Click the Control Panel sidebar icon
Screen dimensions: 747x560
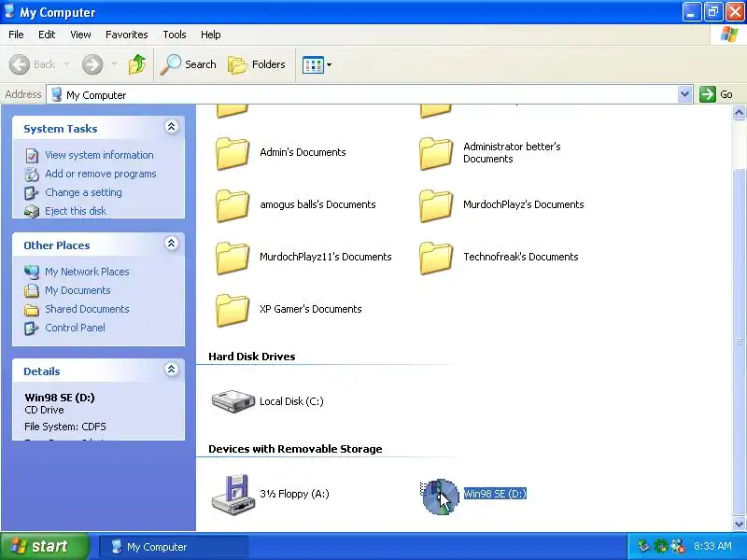click(32, 329)
